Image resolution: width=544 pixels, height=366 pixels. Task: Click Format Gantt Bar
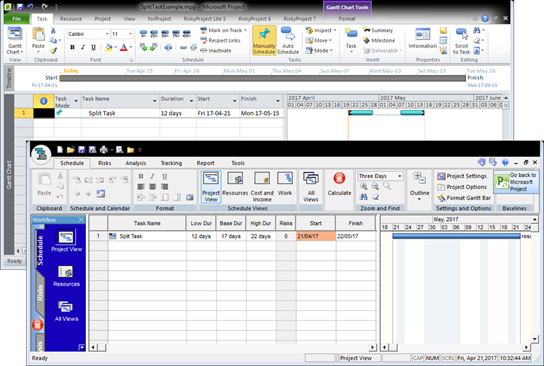tap(464, 198)
